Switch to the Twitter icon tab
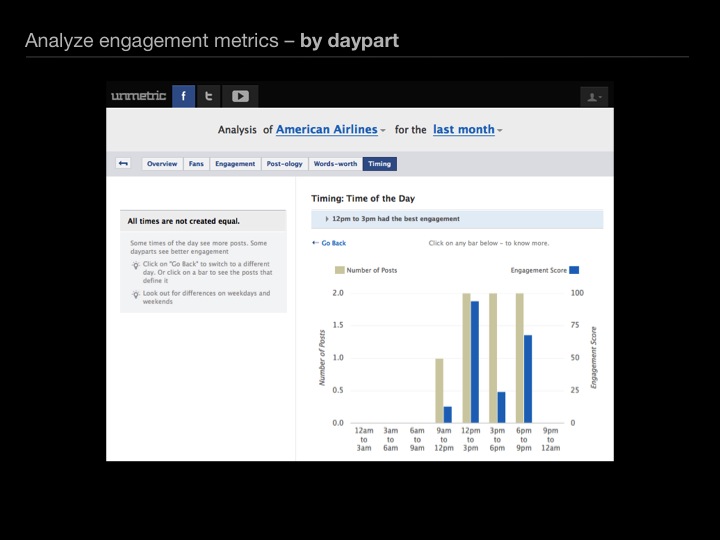720x540 pixels. tap(208, 96)
